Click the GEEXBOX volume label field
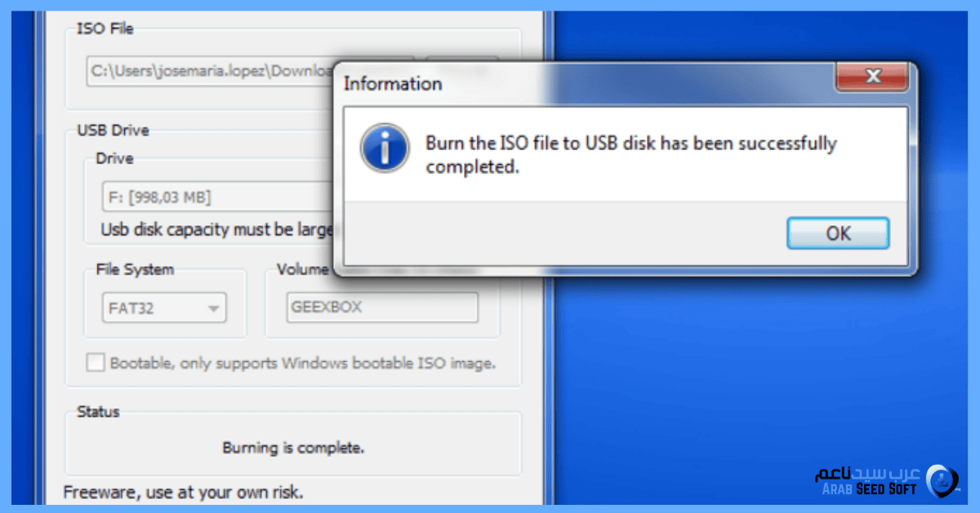 (382, 308)
